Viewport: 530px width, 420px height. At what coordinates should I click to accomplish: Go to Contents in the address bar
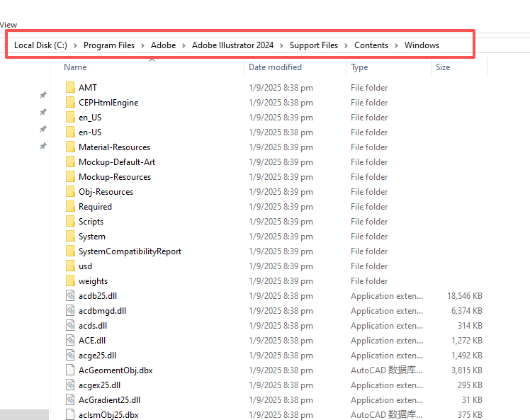point(371,45)
